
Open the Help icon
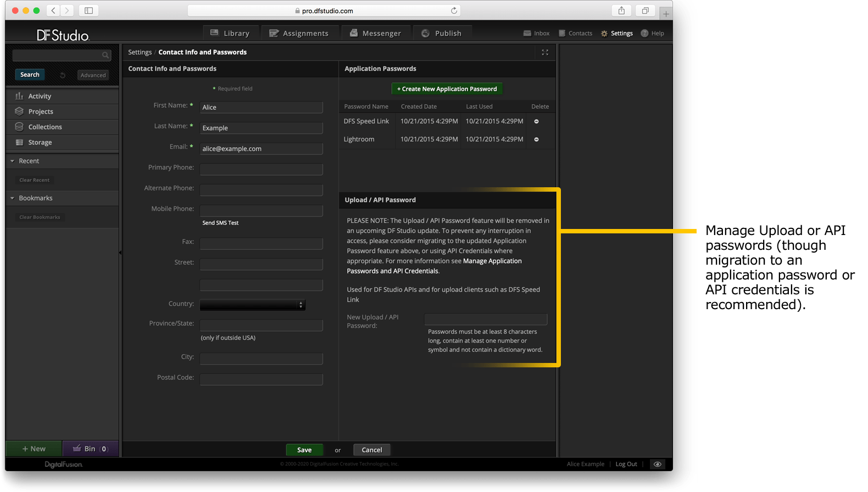point(644,33)
